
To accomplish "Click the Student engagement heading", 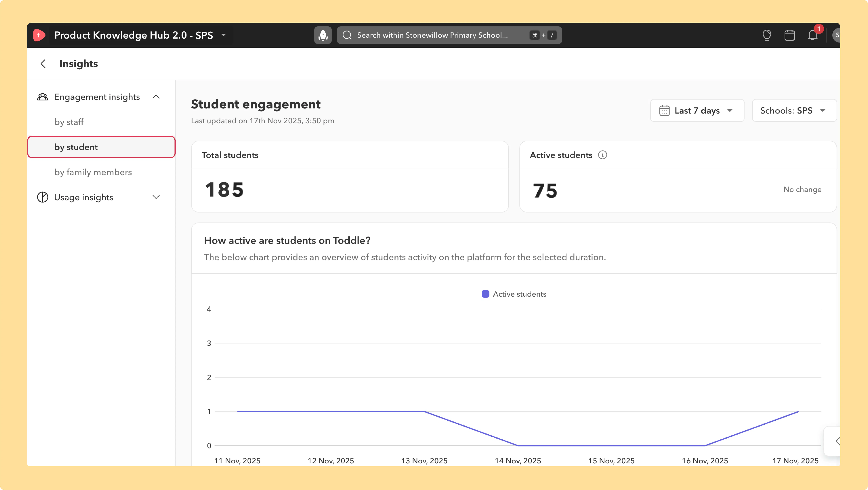I will click(256, 105).
